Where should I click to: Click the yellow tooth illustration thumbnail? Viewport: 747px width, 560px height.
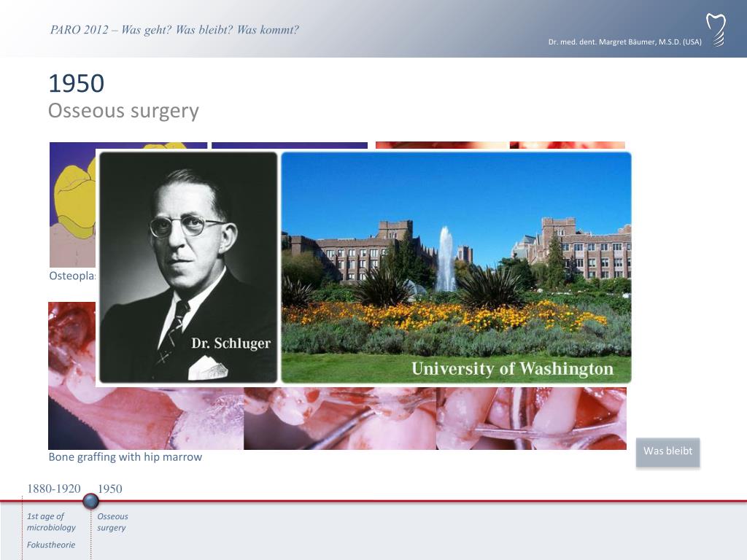pos(72,205)
